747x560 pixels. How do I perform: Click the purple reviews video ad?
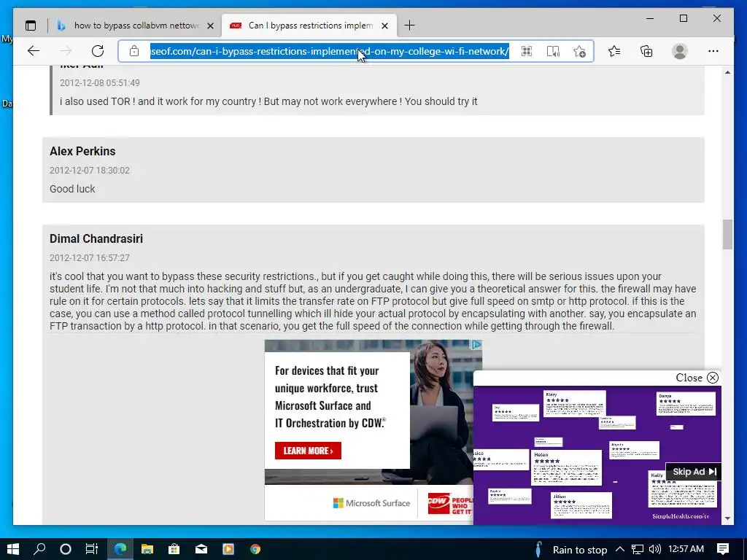point(597,455)
